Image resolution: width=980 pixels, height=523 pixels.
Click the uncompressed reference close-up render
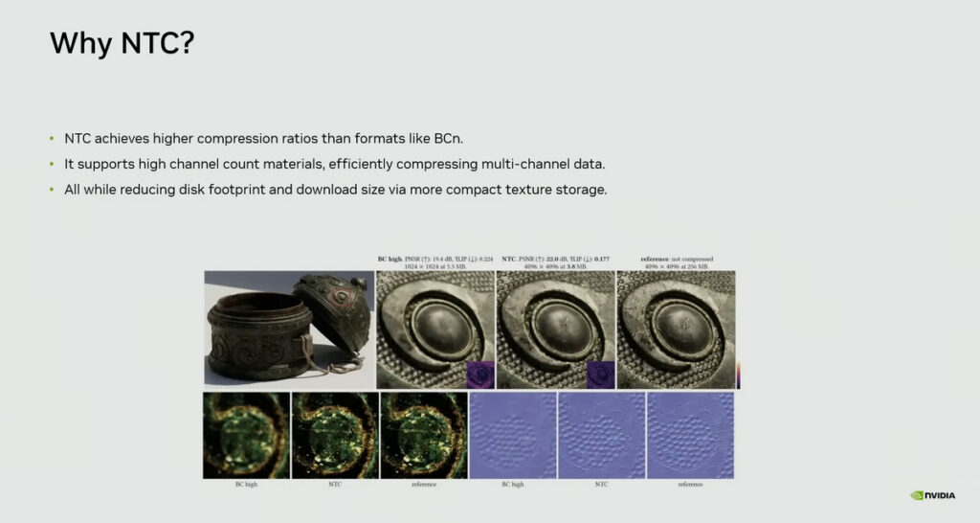(x=677, y=330)
